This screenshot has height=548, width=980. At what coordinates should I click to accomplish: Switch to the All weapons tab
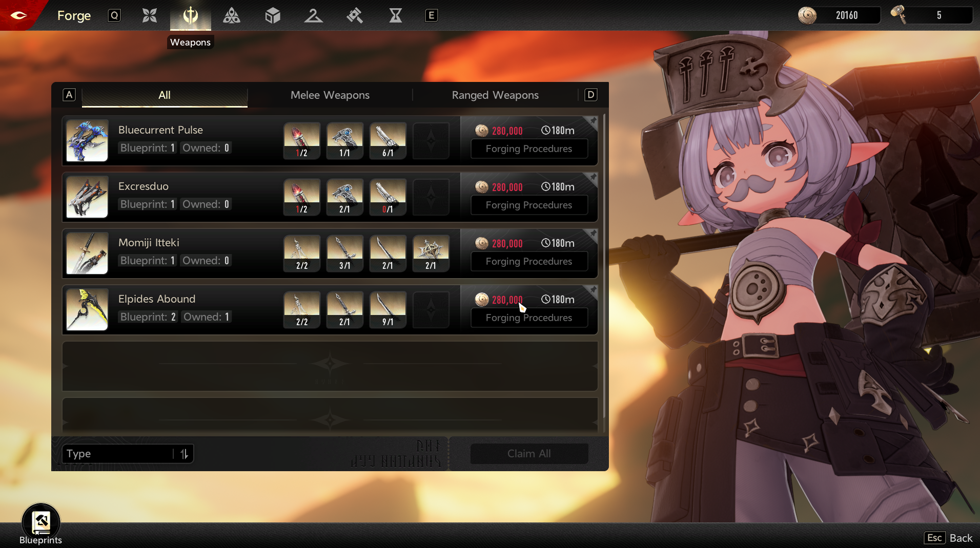pos(165,95)
